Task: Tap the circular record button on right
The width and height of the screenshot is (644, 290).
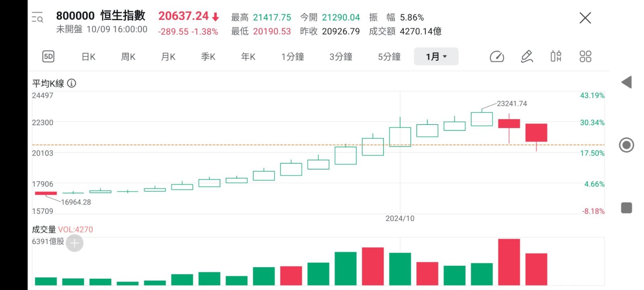Action: point(626,145)
